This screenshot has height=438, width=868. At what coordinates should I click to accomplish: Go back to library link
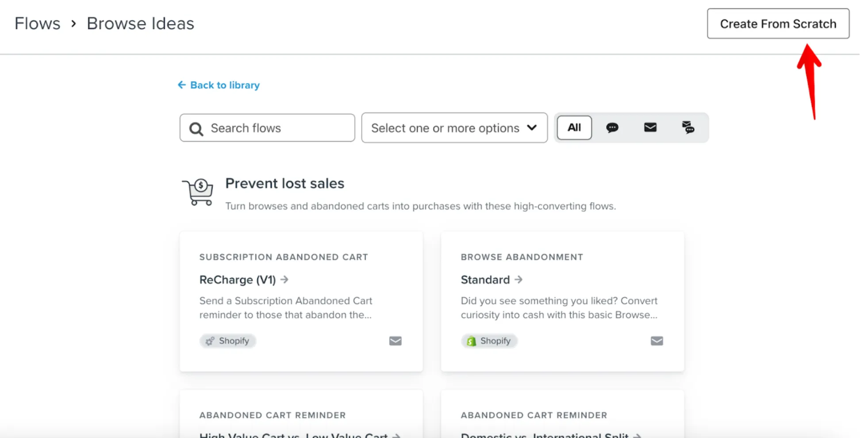(x=219, y=85)
